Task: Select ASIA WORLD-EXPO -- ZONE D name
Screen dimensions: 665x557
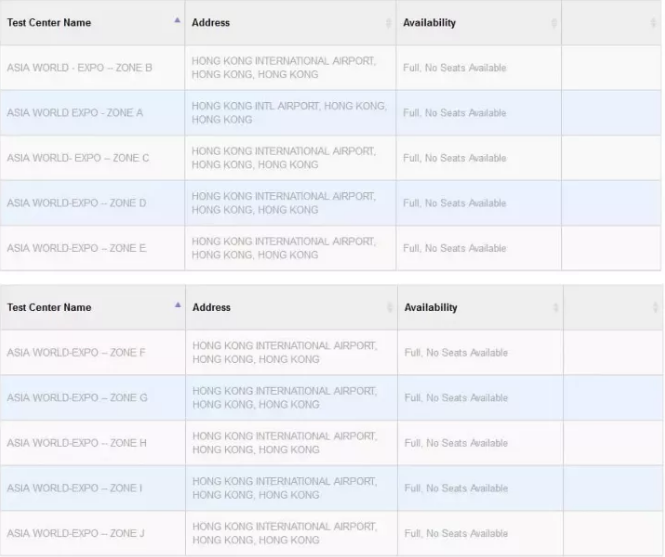Action: click(x=76, y=203)
